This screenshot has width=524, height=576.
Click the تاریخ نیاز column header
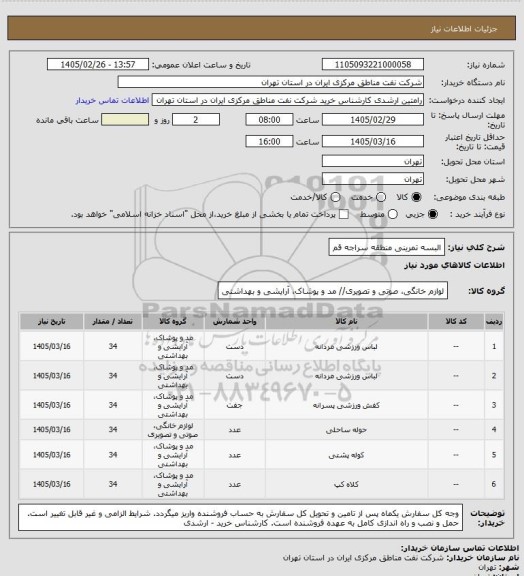pyautogui.click(x=51, y=321)
